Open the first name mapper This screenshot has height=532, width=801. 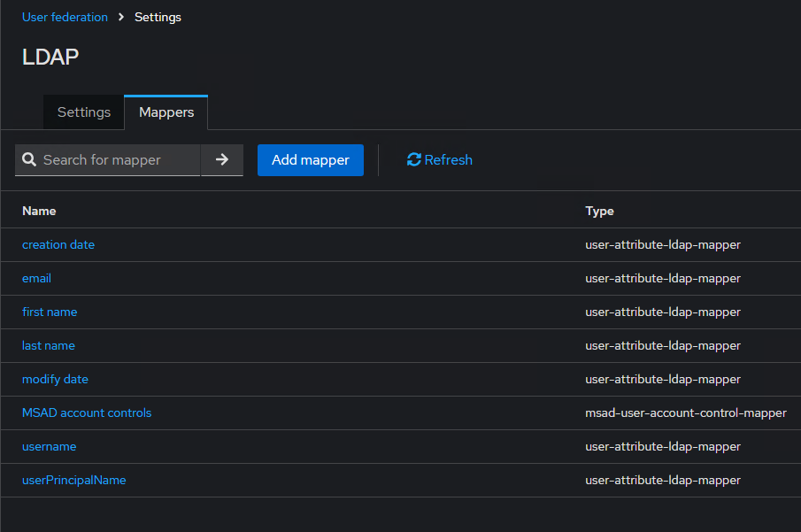(x=50, y=312)
